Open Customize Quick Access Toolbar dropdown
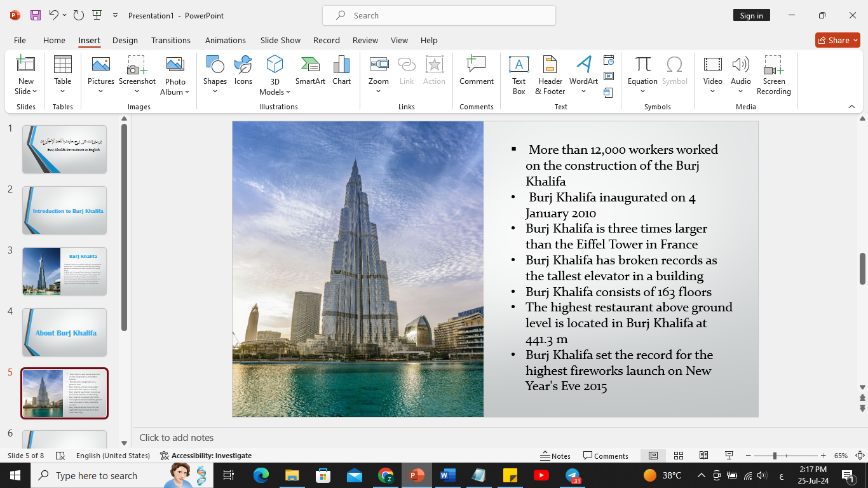The image size is (868, 488). tap(115, 15)
